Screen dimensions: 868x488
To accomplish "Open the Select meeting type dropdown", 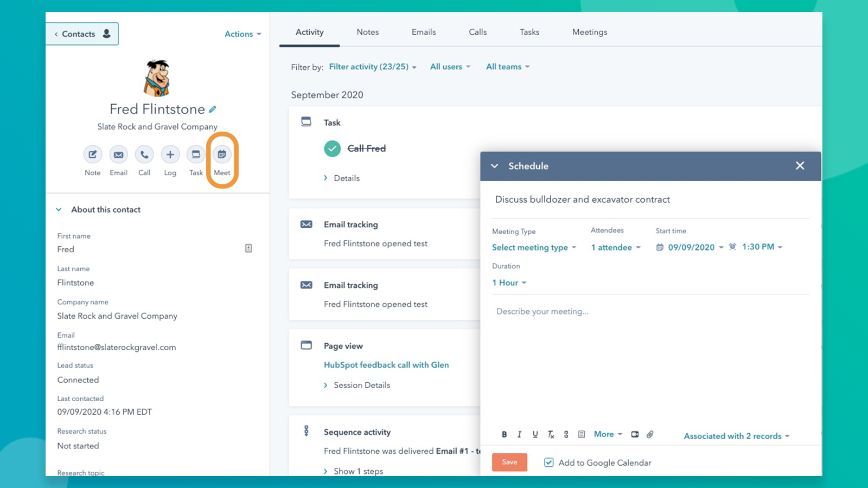I will (534, 247).
